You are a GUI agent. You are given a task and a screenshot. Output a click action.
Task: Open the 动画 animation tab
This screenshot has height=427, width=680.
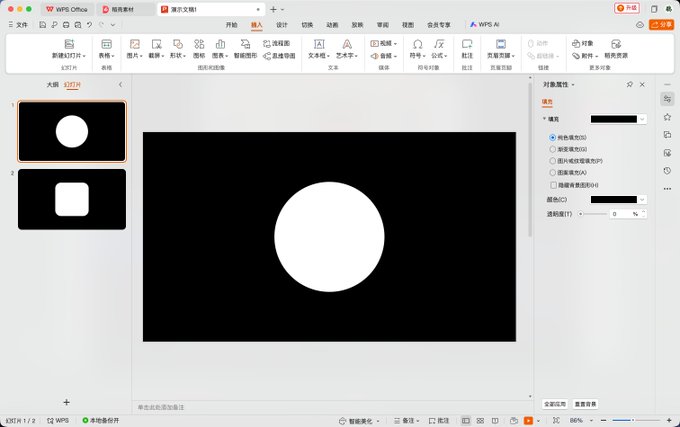click(332, 25)
